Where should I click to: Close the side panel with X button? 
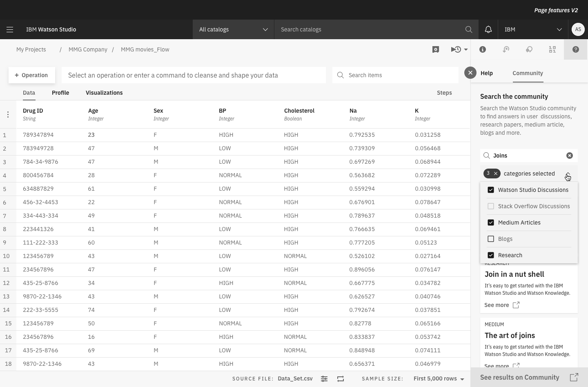(x=470, y=73)
